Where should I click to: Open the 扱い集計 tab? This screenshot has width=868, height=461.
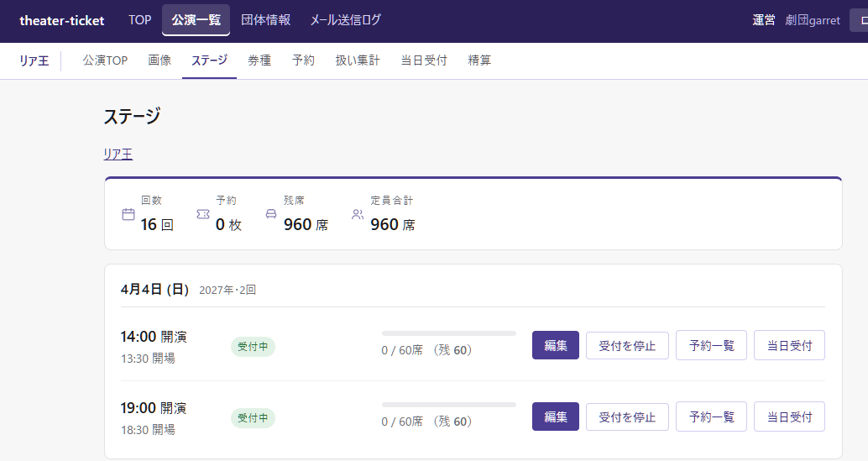click(358, 60)
